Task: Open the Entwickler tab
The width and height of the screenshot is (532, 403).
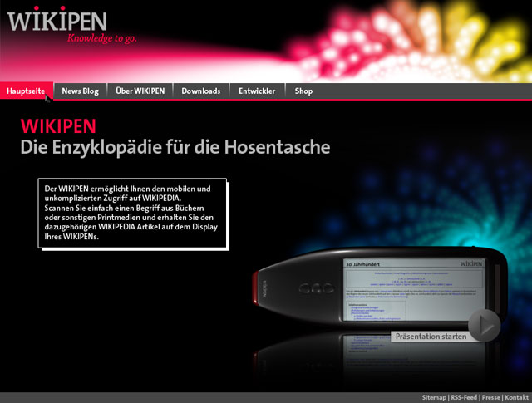Action: [257, 91]
